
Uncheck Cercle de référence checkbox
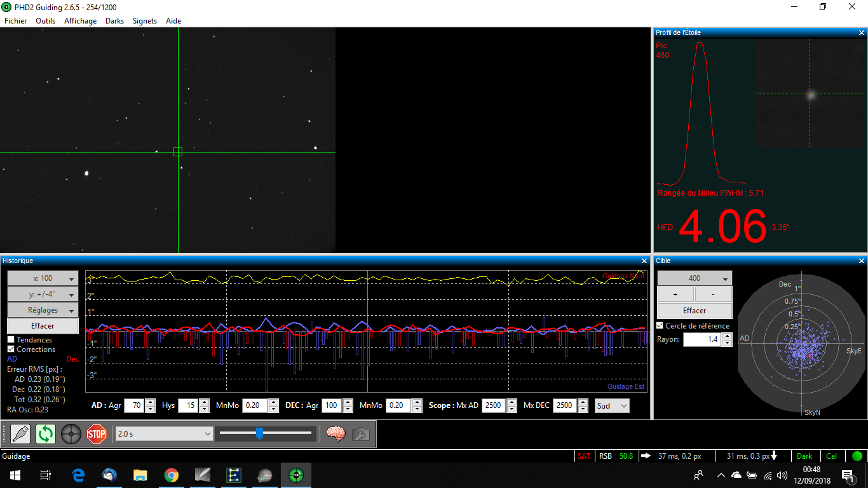pos(660,326)
